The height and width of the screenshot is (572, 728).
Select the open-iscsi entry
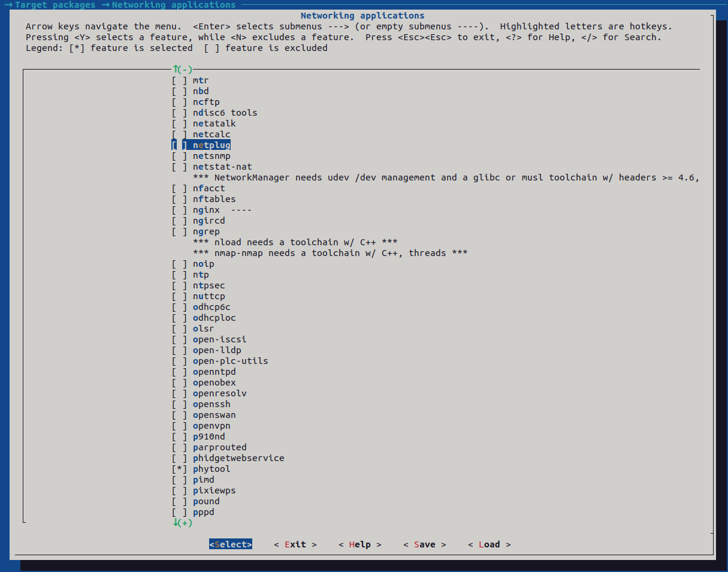point(219,339)
